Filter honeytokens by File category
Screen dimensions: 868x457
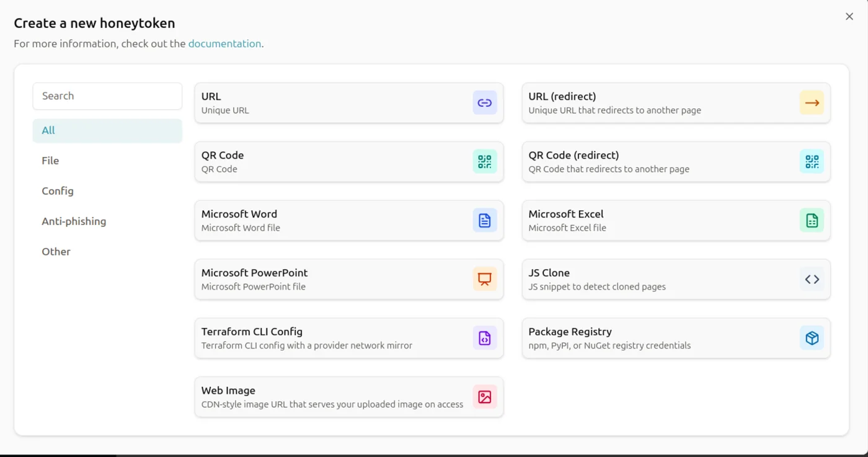(x=107, y=161)
